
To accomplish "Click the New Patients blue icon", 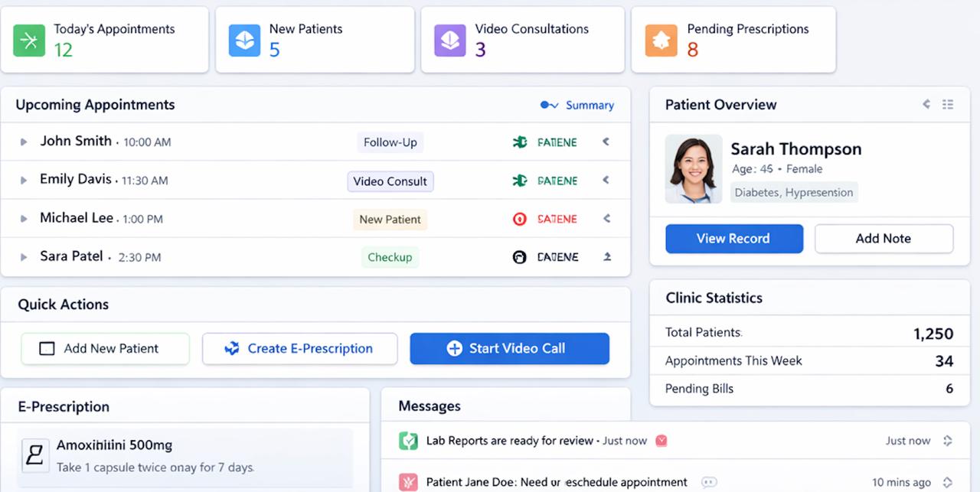I will (x=243, y=40).
